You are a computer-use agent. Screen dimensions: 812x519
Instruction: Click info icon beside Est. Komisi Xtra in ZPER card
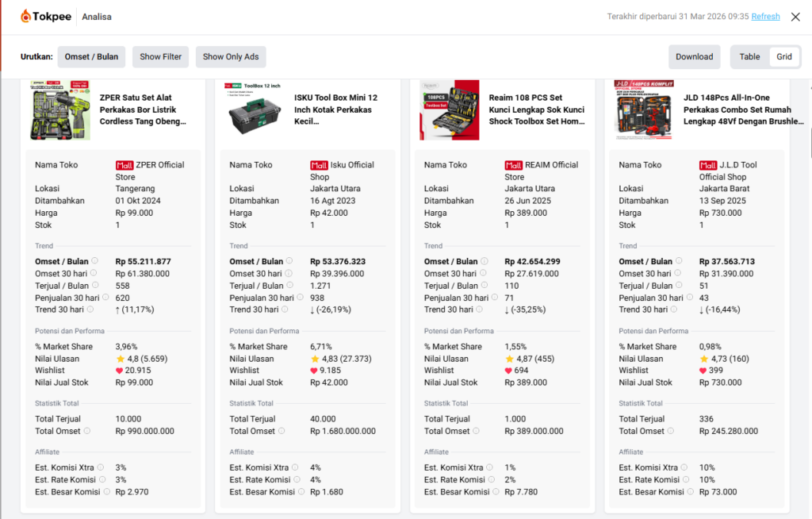point(101,467)
